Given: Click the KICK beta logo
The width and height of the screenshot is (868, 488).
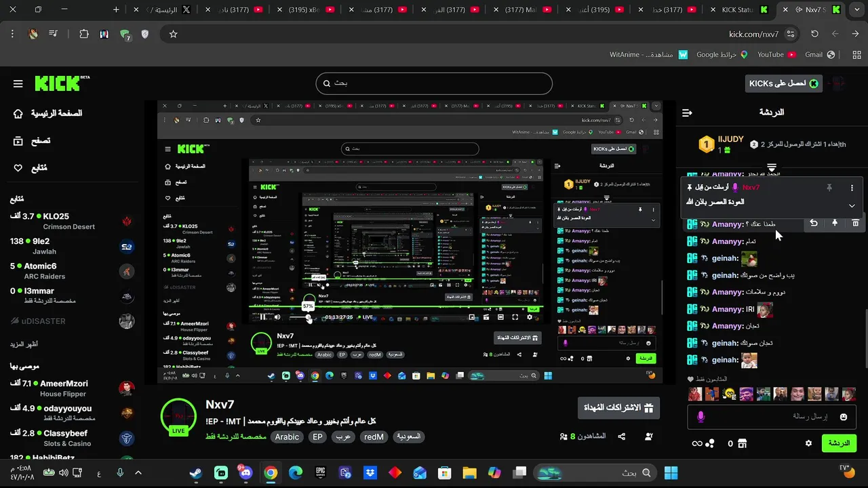Looking at the screenshot, I should coord(62,83).
